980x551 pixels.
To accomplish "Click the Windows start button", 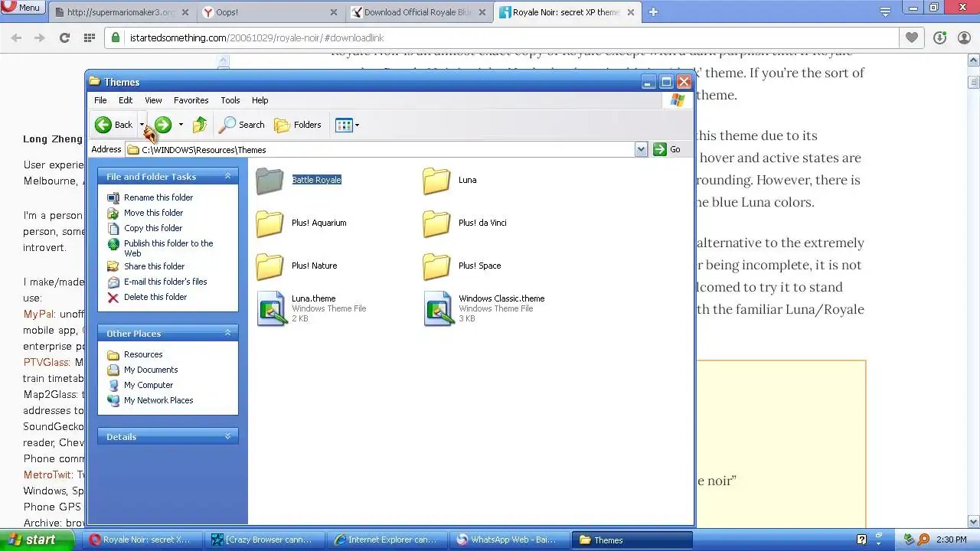I will coord(37,540).
